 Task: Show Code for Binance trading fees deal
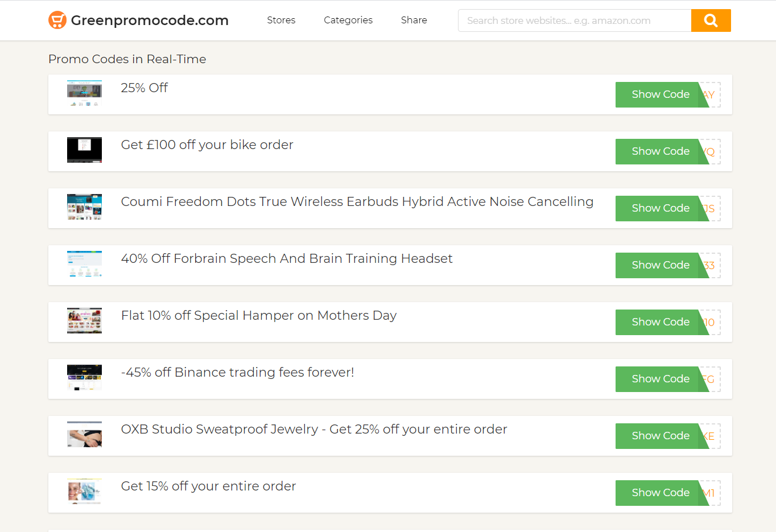pos(660,379)
